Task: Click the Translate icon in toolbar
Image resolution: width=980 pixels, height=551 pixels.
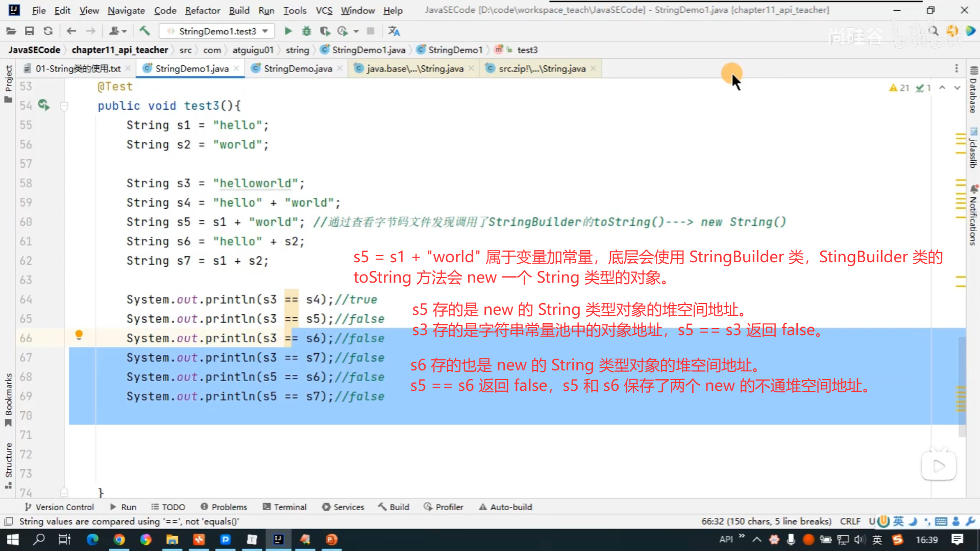Action: pyautogui.click(x=394, y=31)
